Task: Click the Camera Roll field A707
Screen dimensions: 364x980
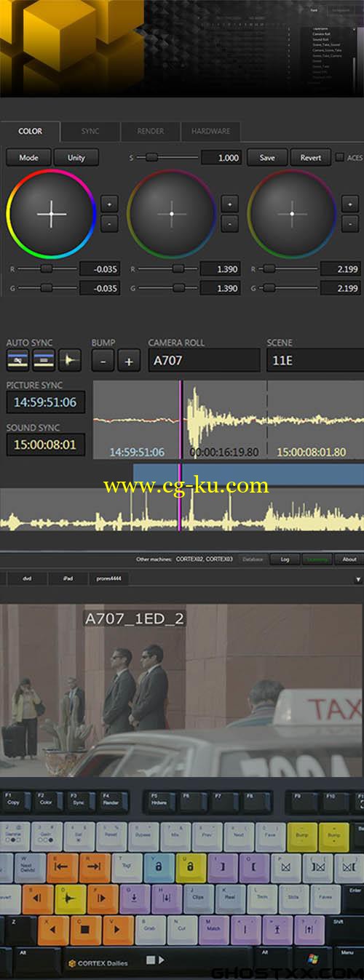Action: [204, 360]
